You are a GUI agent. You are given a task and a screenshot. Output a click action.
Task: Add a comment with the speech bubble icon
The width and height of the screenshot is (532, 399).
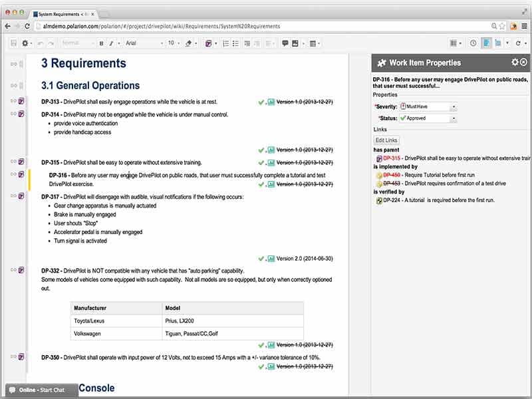[x=285, y=43]
